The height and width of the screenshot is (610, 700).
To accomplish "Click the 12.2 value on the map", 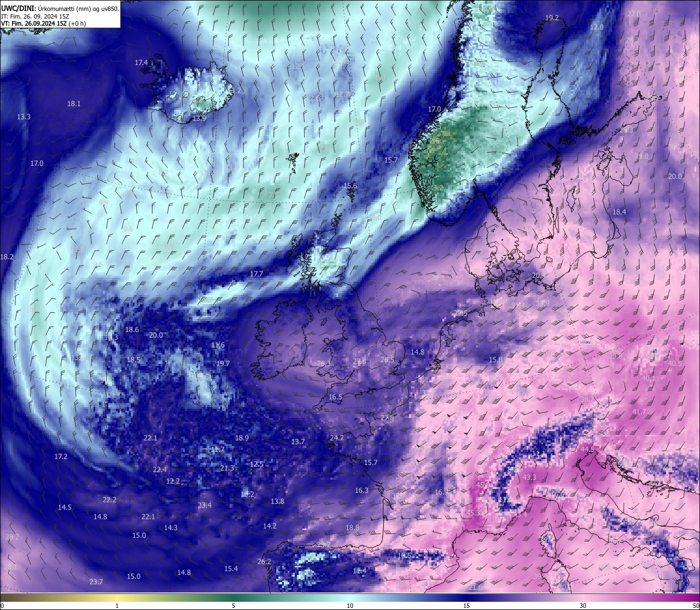I will tap(173, 481).
